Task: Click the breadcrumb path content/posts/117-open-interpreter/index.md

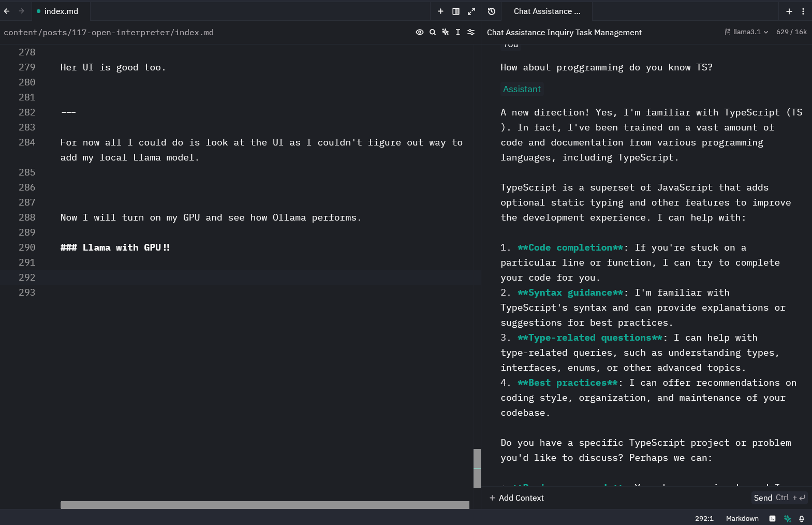Action: 109,32
